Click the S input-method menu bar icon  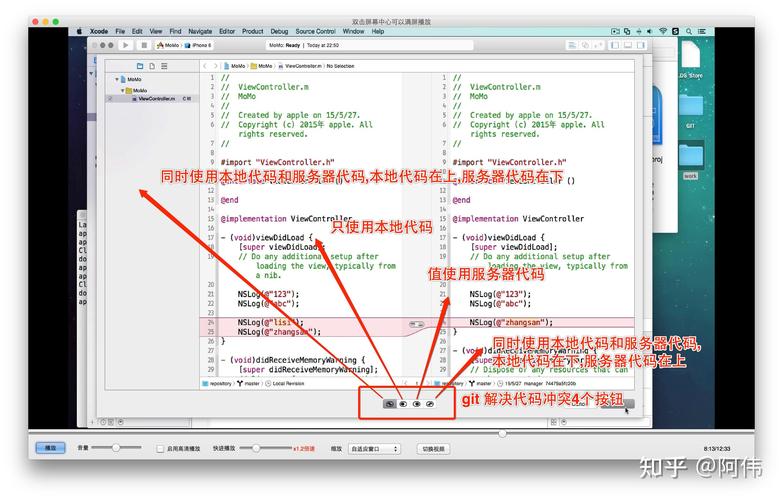676,31
